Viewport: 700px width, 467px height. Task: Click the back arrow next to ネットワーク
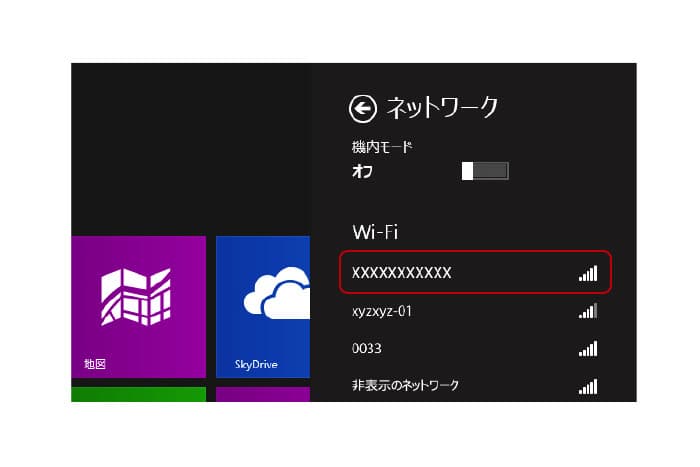tap(362, 108)
